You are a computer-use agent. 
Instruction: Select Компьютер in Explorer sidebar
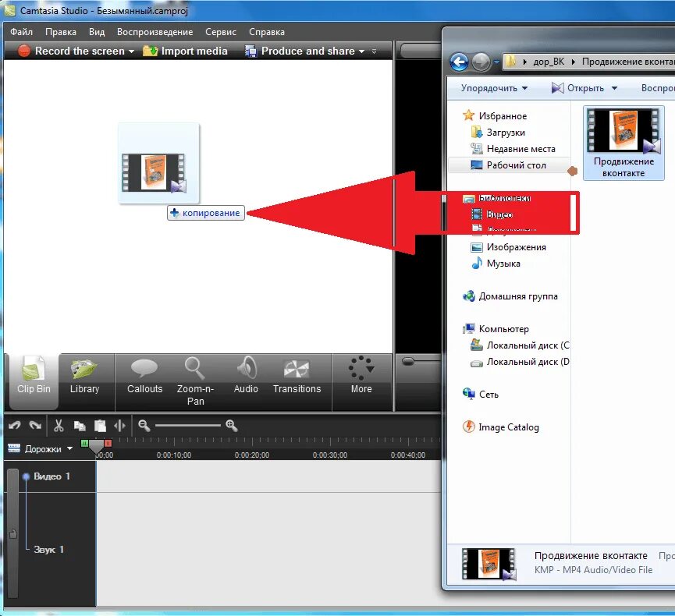point(496,328)
